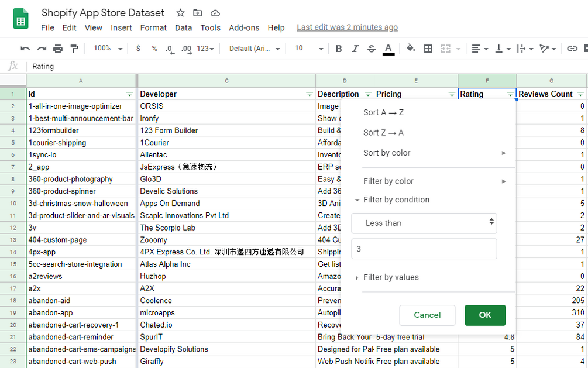Image resolution: width=588 pixels, height=368 pixels.
Task: Open the Format menu
Action: click(153, 27)
